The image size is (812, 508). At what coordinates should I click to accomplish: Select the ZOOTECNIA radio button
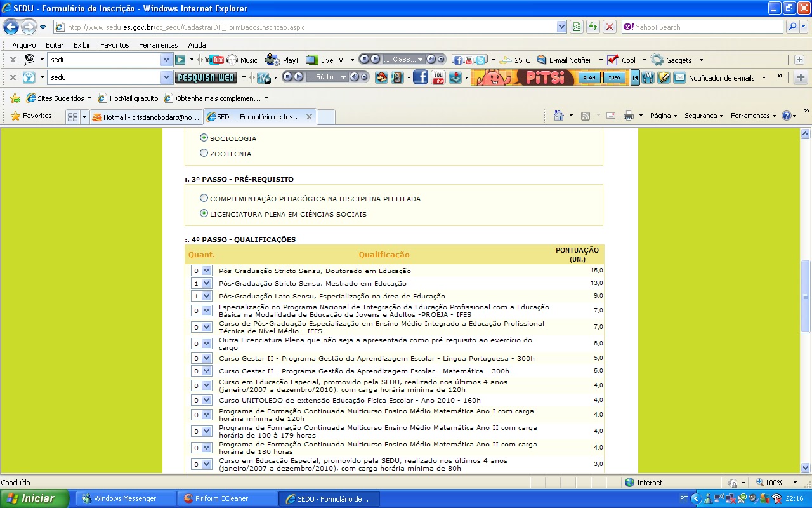coord(204,153)
